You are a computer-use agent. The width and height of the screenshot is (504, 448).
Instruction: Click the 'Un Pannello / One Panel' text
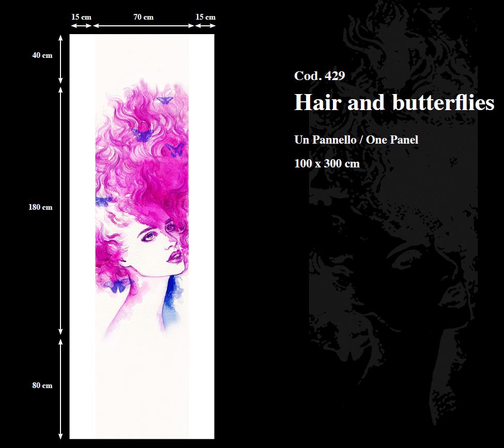pyautogui.click(x=356, y=140)
